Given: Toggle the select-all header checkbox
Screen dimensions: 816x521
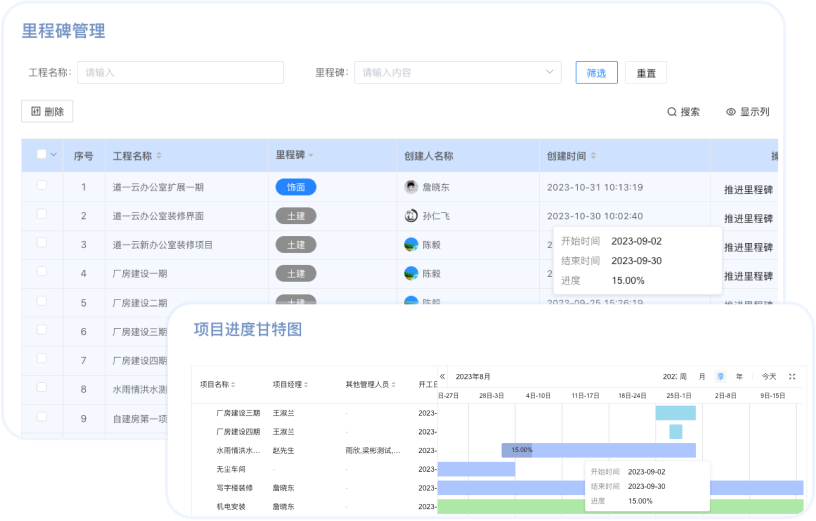Looking at the screenshot, I should 42,155.
